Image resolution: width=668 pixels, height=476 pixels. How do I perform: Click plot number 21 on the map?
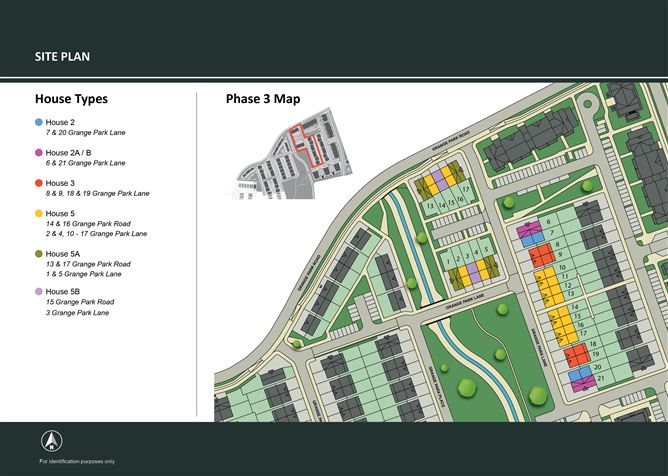pos(600,378)
